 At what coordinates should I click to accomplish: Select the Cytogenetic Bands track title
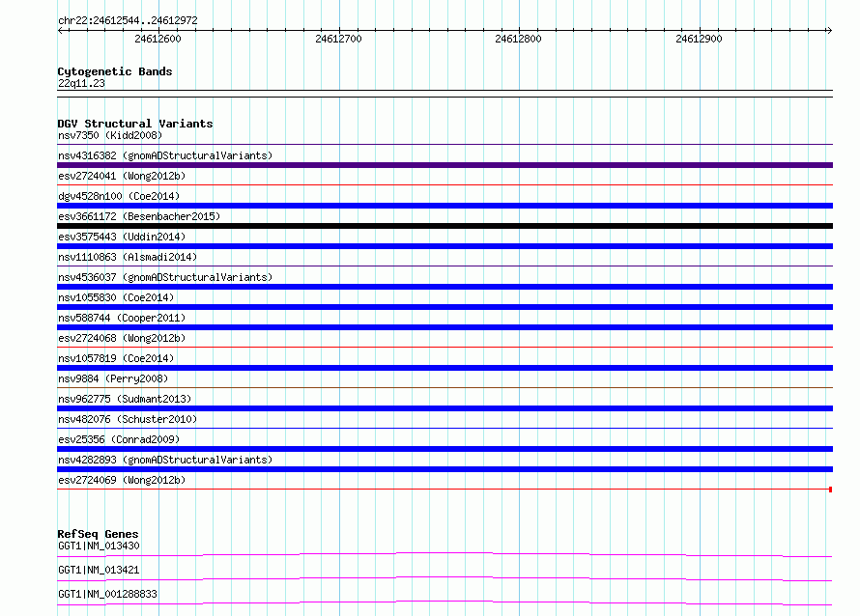(x=115, y=71)
